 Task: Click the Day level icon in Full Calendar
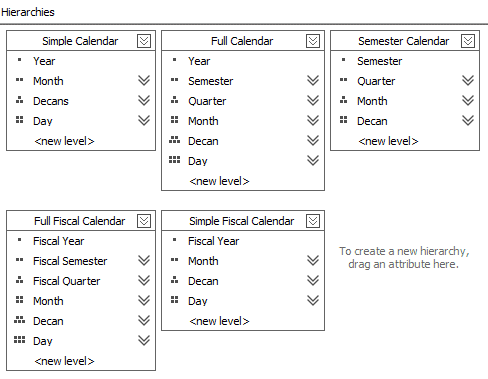click(x=174, y=160)
